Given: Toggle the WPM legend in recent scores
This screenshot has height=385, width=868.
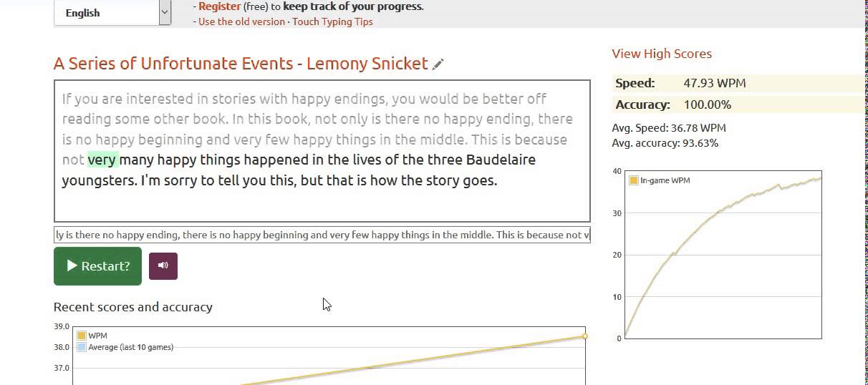Looking at the screenshot, I should pyautogui.click(x=82, y=336).
